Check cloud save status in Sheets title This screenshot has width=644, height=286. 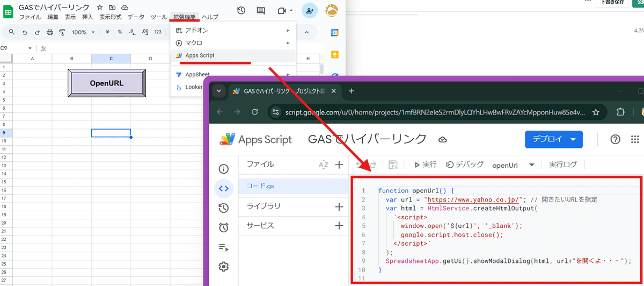tap(125, 8)
